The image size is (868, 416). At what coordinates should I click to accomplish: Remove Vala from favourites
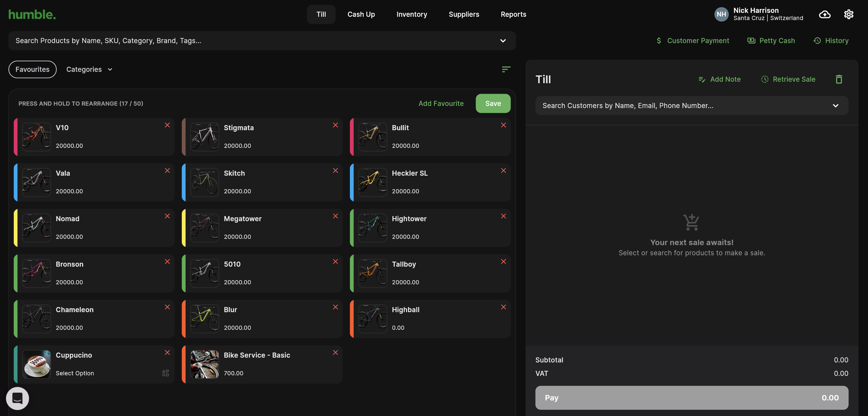coord(167,171)
